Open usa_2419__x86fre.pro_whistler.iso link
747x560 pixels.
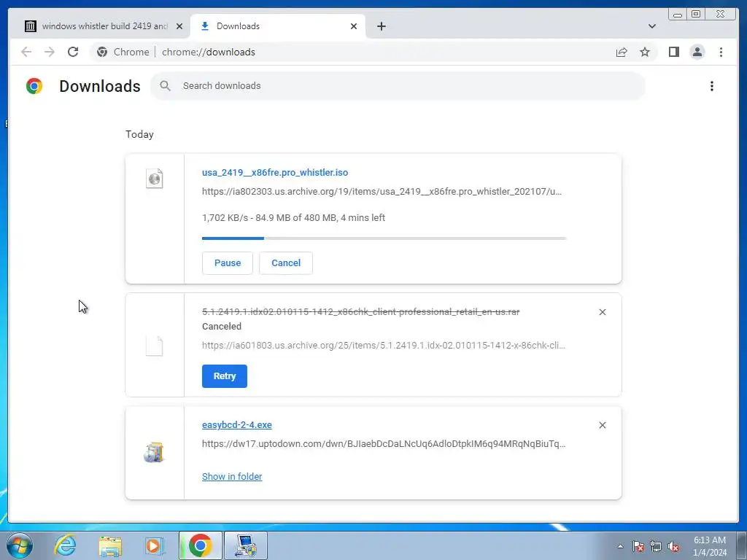tap(275, 172)
